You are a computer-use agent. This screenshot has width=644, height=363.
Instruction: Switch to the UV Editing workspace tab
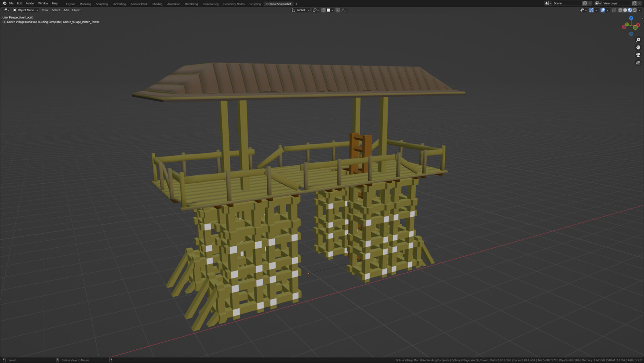point(119,4)
